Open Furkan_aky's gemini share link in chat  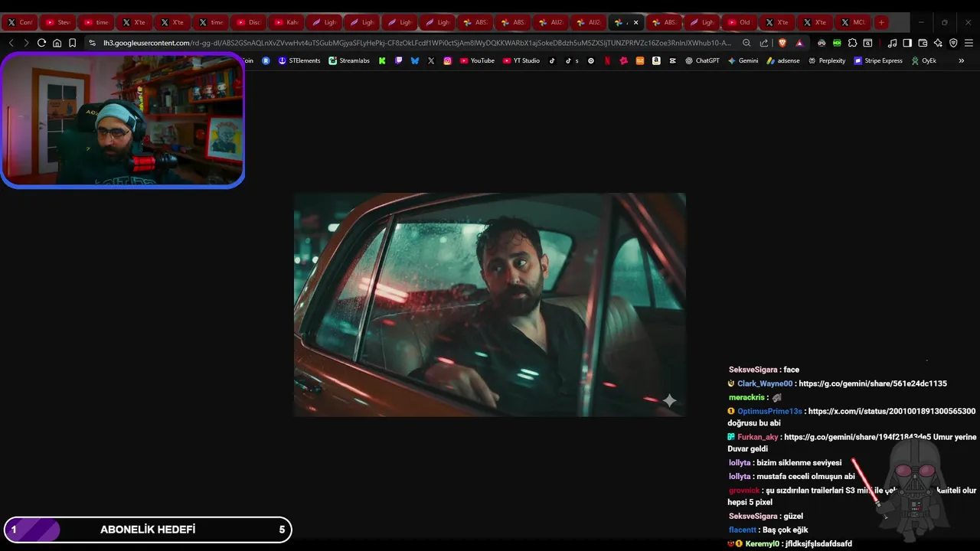coord(857,437)
